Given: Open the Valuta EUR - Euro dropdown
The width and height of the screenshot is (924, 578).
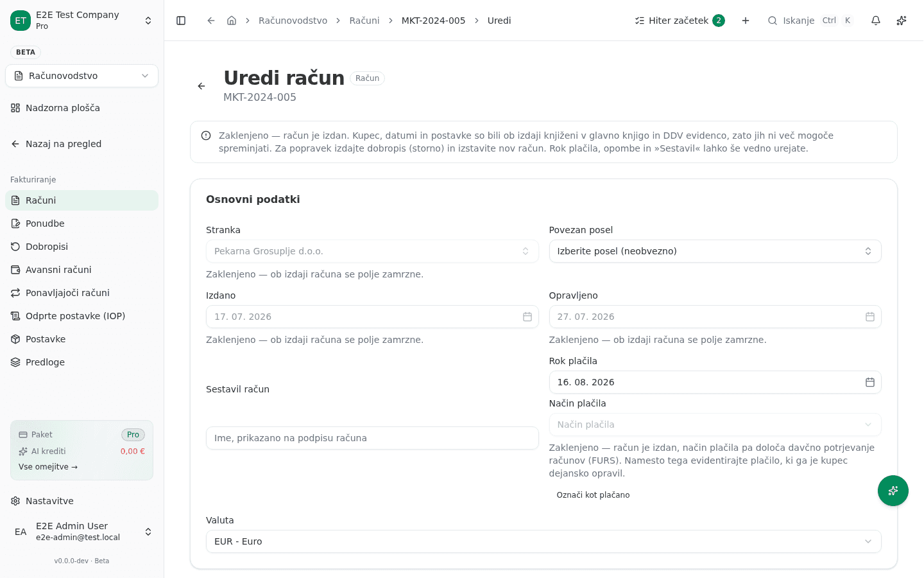Looking at the screenshot, I should [543, 541].
